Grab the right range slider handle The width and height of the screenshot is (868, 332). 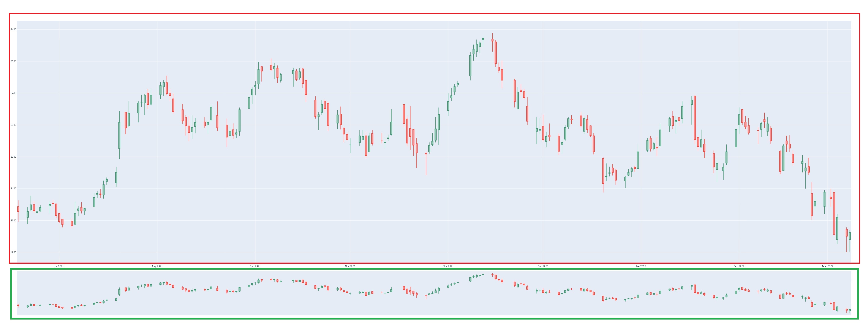851,293
